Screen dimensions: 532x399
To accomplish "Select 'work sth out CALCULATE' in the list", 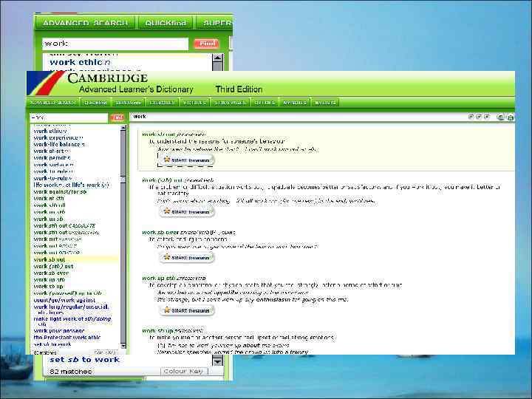I will 64,225.
